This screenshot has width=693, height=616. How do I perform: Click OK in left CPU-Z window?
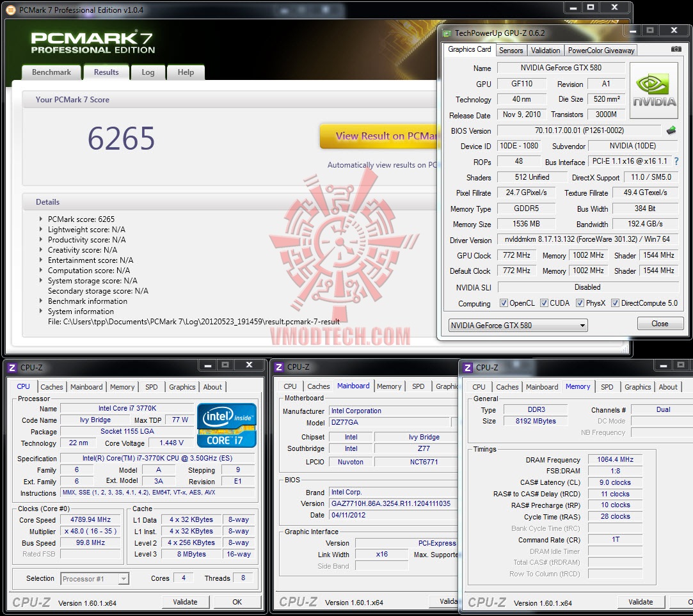click(x=237, y=602)
